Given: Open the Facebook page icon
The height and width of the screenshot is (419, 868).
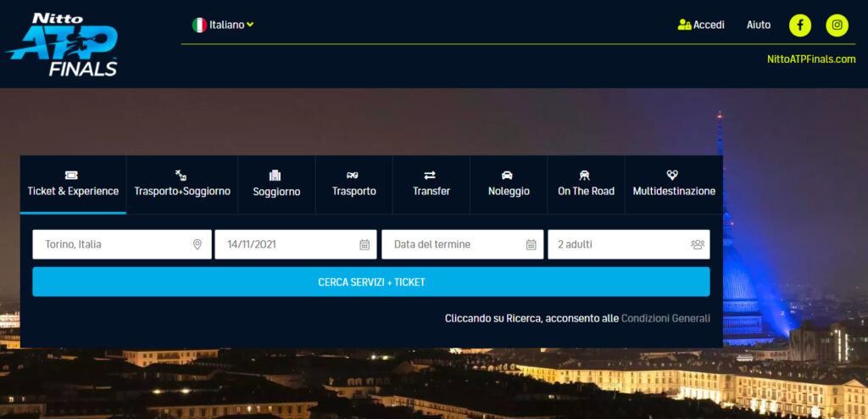Looking at the screenshot, I should 799,25.
